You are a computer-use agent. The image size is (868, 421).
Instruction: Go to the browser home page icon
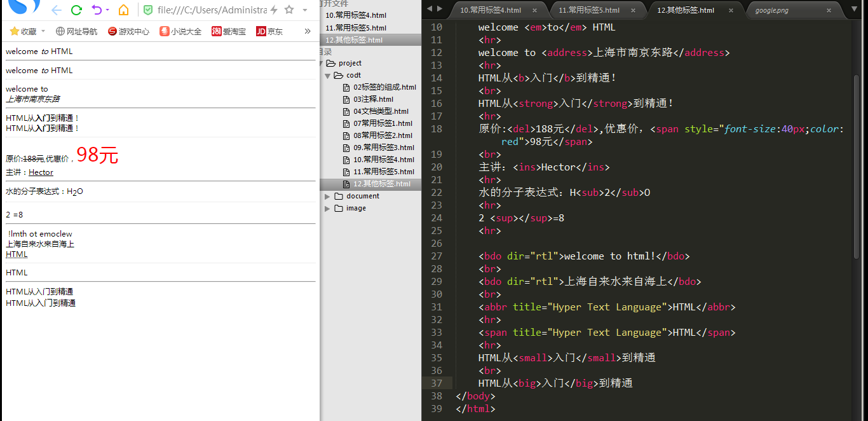point(124,10)
